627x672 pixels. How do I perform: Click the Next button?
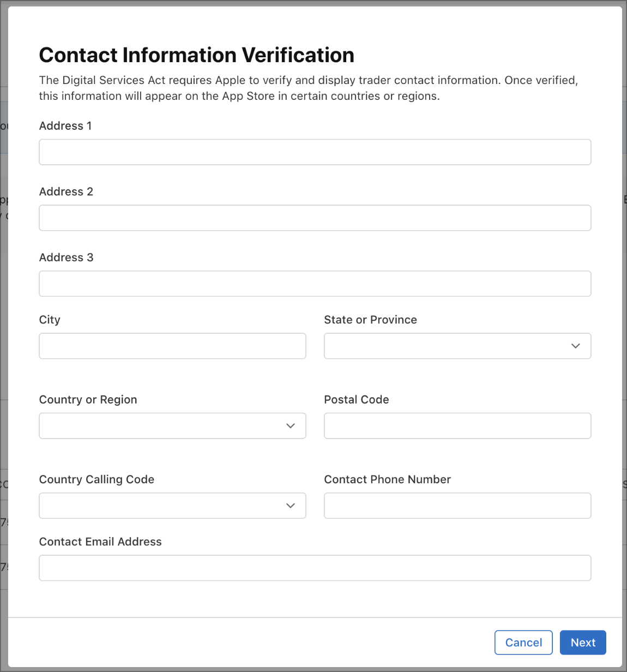(x=583, y=643)
